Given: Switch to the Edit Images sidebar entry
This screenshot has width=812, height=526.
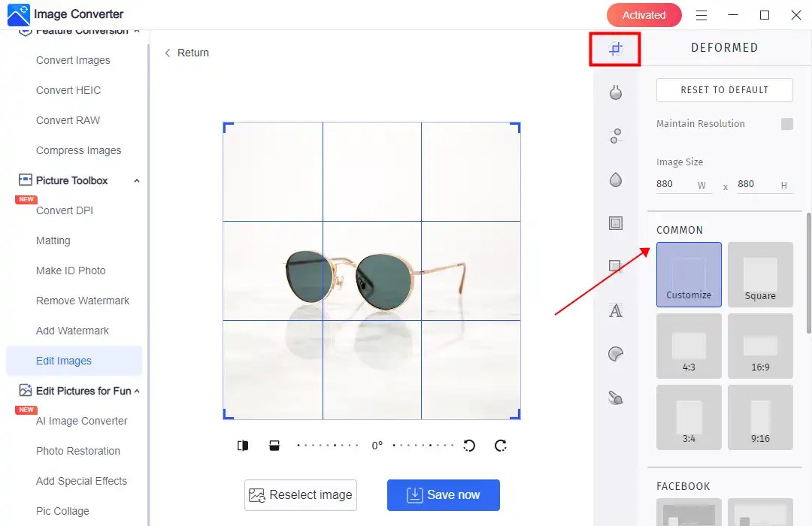Looking at the screenshot, I should click(62, 361).
